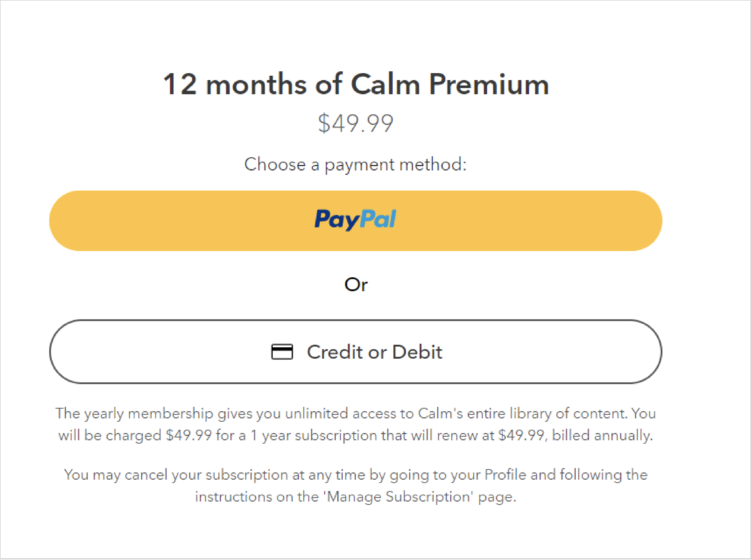
Task: Click the 'Or' separator text
Action: [x=356, y=285]
